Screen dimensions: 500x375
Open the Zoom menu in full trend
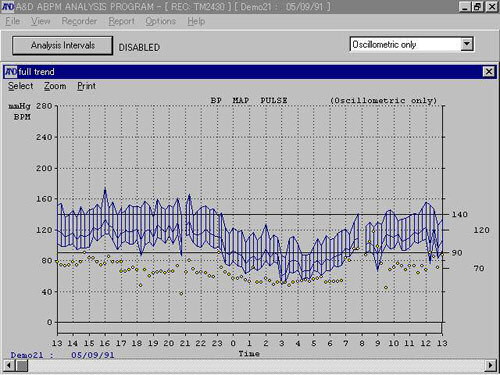55,86
